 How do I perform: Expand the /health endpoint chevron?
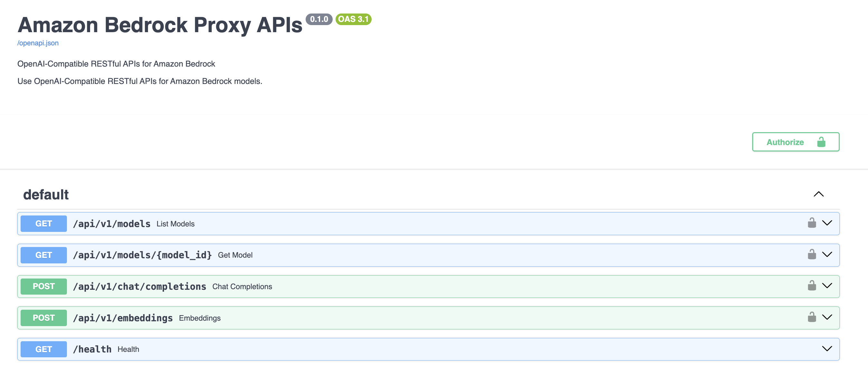827,349
